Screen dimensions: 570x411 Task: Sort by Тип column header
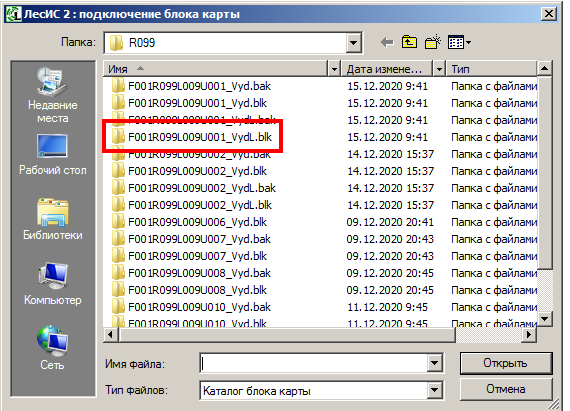point(491,69)
